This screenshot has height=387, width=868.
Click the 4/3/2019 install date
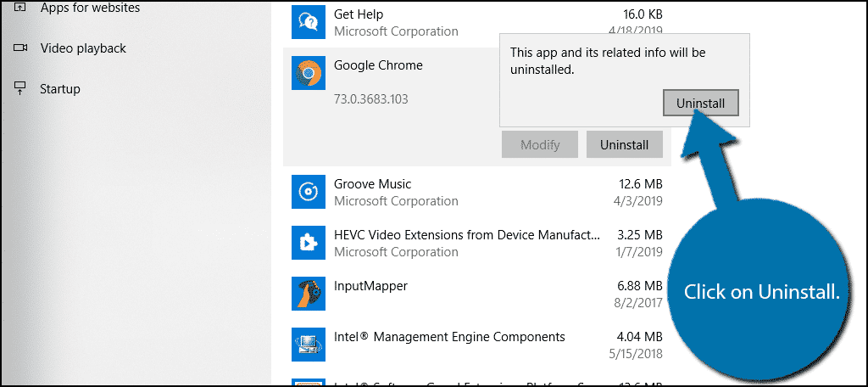tap(639, 200)
